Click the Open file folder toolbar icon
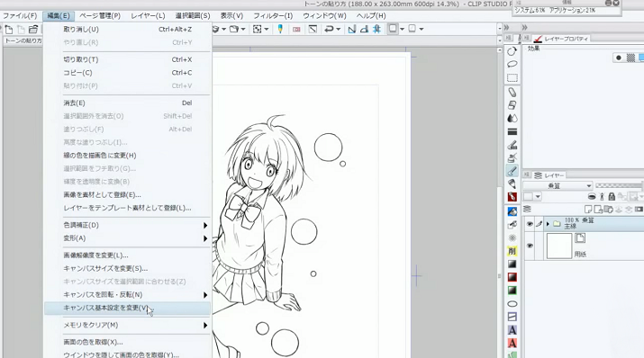This screenshot has width=644, height=358. (x=33, y=29)
